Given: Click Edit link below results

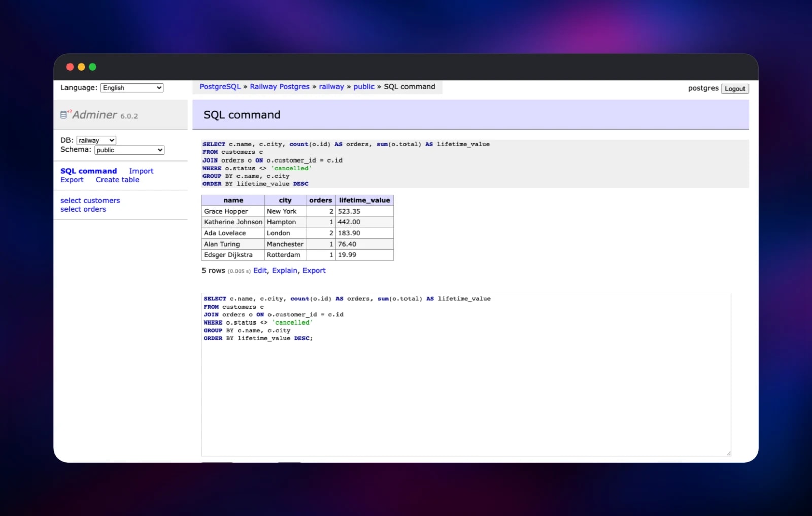Looking at the screenshot, I should point(260,271).
